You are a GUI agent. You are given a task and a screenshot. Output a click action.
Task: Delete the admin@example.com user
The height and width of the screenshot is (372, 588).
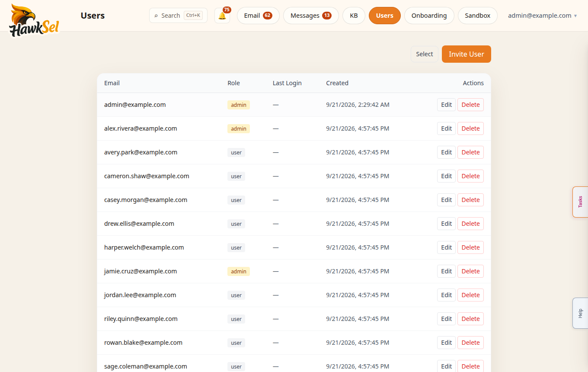(470, 105)
